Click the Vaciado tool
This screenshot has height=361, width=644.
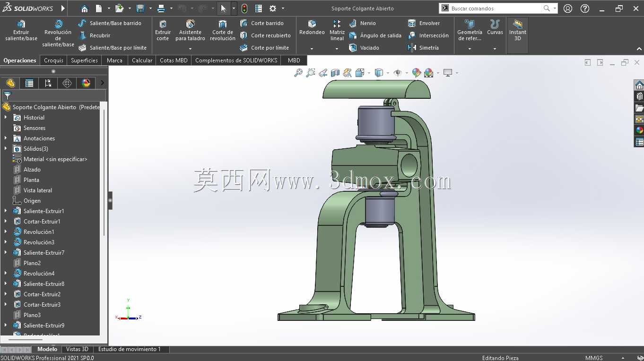[x=364, y=48]
